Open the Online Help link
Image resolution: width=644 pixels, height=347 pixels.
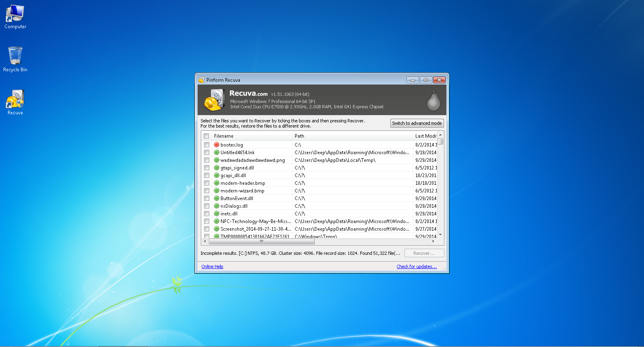tap(212, 266)
